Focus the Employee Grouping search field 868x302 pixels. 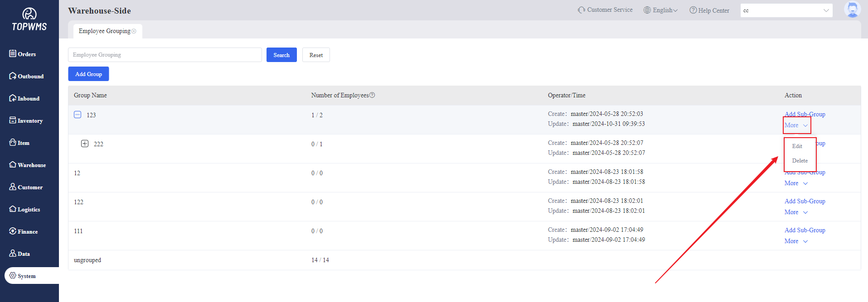(165, 55)
